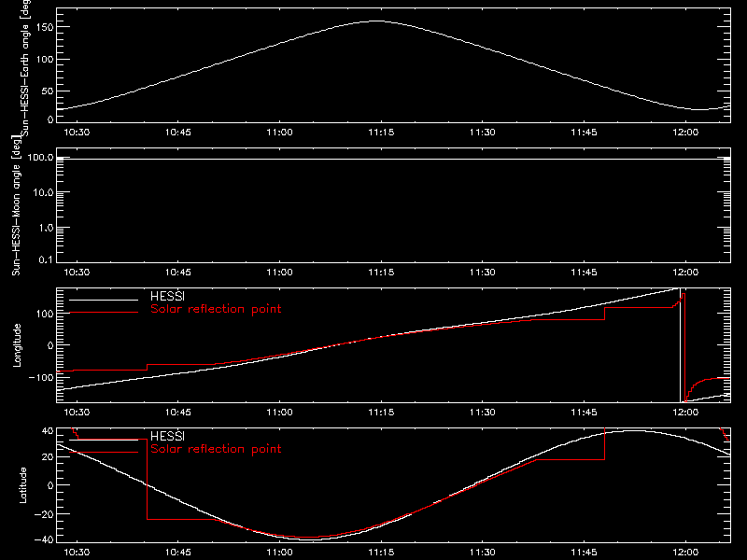This screenshot has width=747, height=560.
Task: Click the 0.1 tick on Moon angle plot
Action: point(46,259)
